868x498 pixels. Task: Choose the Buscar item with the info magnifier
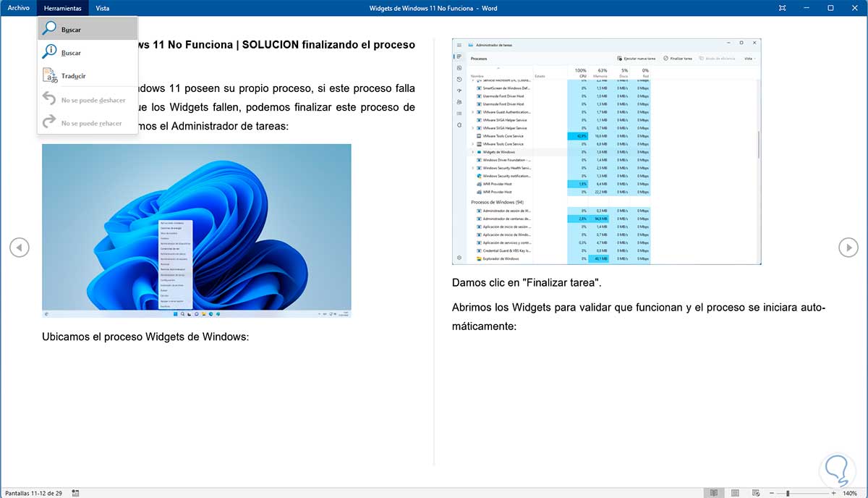[x=88, y=52]
